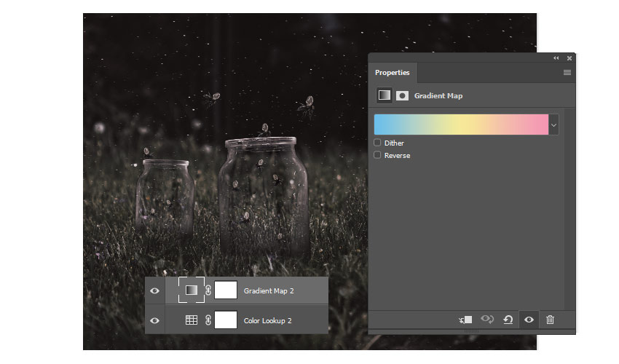Screen dimensions: 619x364
Task: Switch to the Properties tab
Action: click(392, 73)
